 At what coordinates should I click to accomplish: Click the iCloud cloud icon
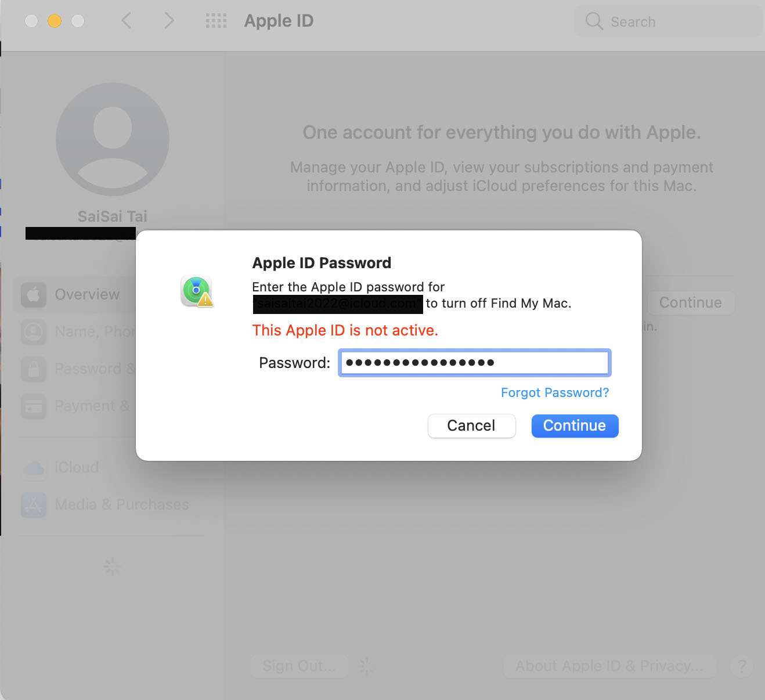tap(34, 468)
